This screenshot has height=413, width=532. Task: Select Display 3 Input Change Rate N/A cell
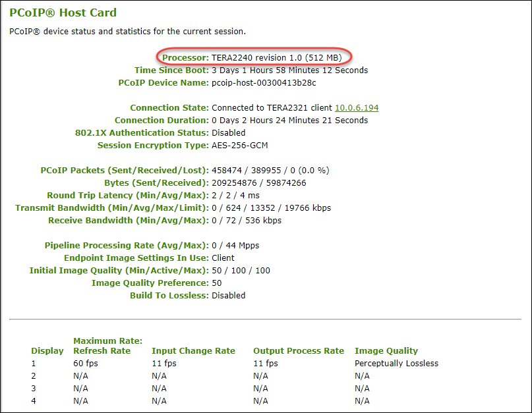(x=159, y=389)
